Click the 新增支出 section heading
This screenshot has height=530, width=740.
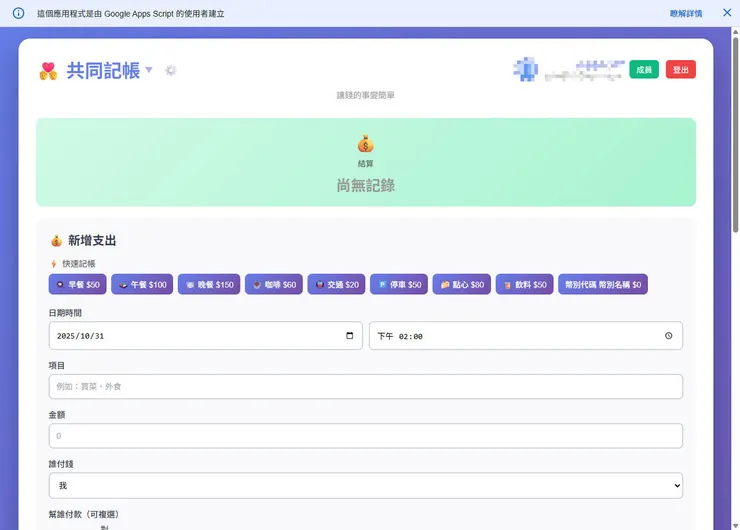point(92,240)
